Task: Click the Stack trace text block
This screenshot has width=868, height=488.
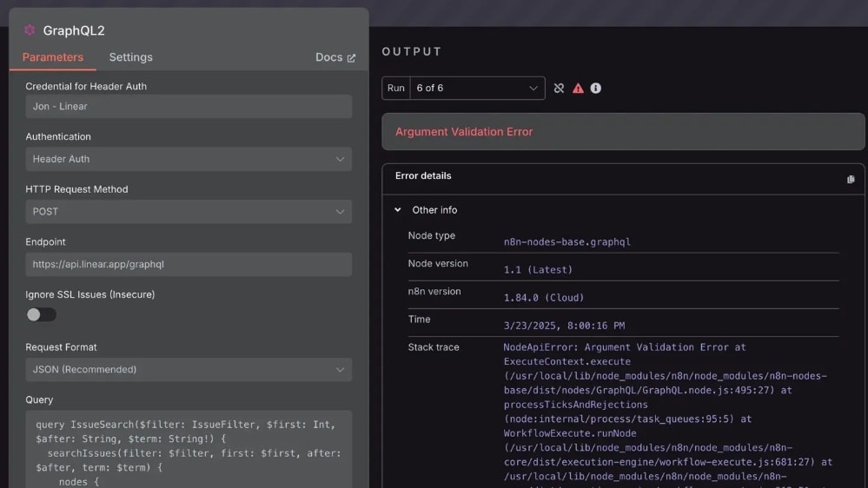Action: [x=669, y=415]
